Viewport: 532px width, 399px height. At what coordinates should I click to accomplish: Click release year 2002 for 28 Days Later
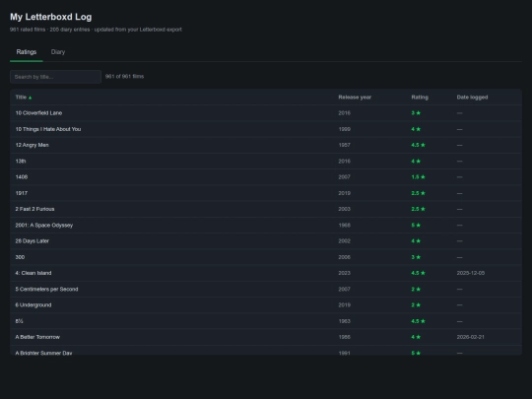345,241
